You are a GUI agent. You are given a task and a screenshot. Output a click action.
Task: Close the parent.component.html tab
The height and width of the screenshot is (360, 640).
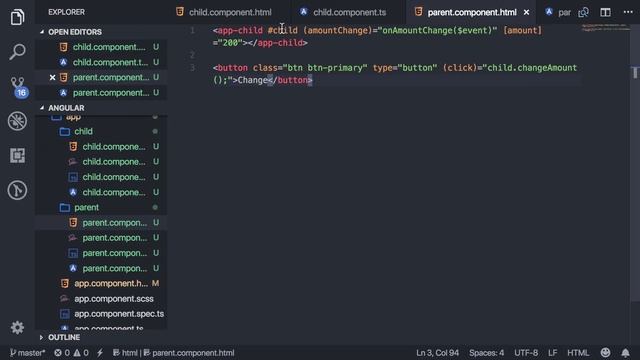(x=527, y=12)
